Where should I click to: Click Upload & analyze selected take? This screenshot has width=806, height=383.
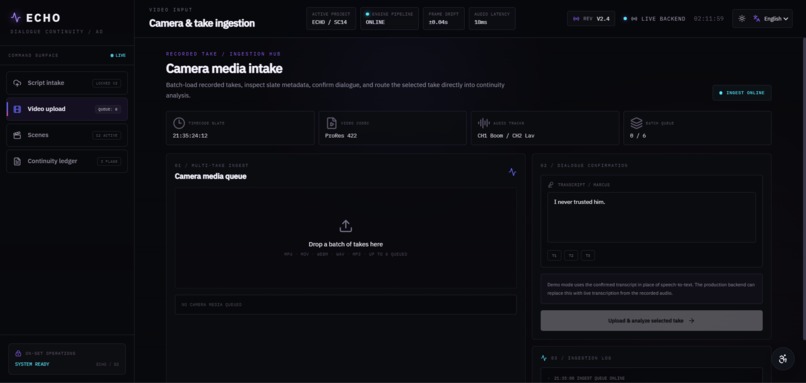651,320
